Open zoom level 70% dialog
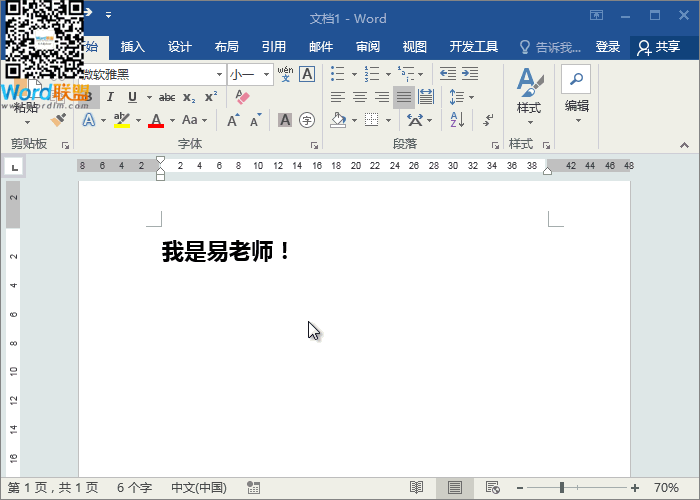700x500 pixels. (667, 488)
